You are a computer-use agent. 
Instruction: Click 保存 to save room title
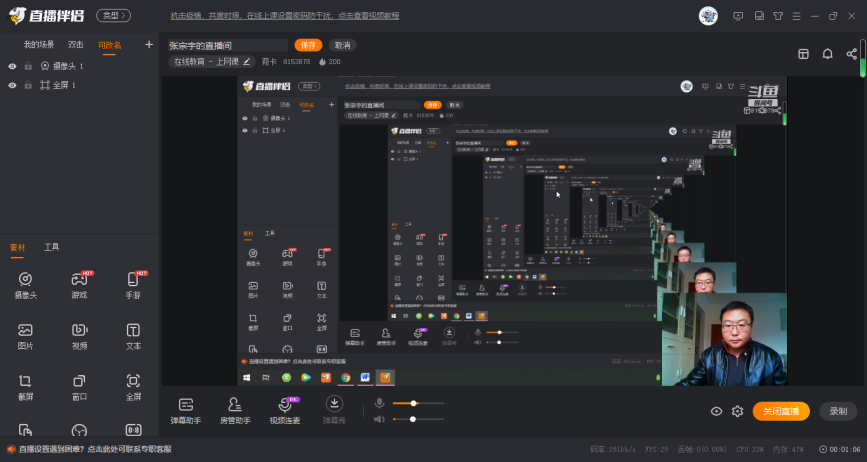[x=308, y=45]
